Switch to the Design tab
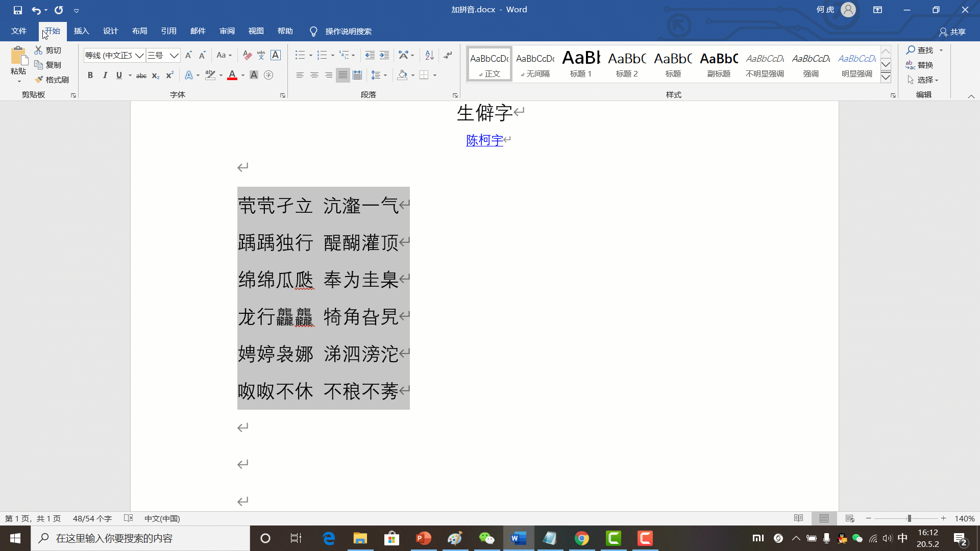Screen dimensions: 980x551 tap(111, 31)
